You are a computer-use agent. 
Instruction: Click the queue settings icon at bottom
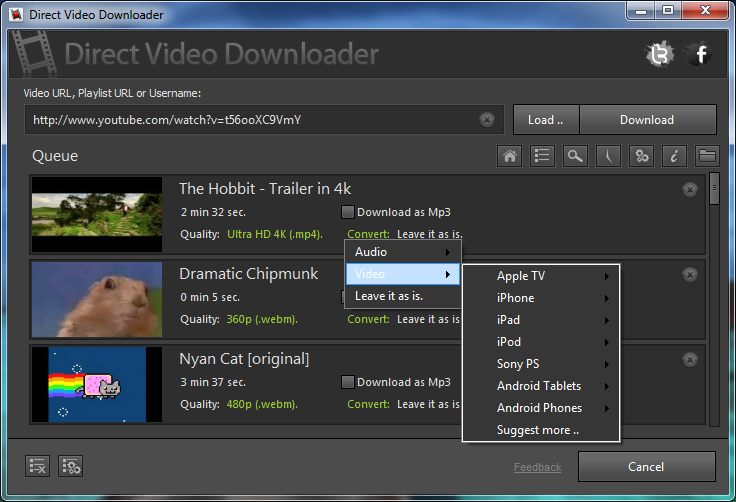(70, 466)
